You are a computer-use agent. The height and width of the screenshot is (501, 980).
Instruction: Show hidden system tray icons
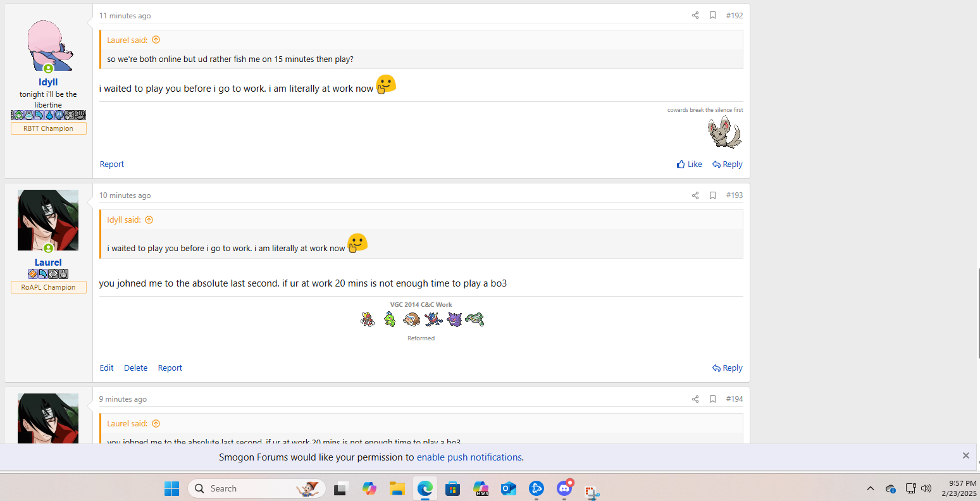pos(870,488)
